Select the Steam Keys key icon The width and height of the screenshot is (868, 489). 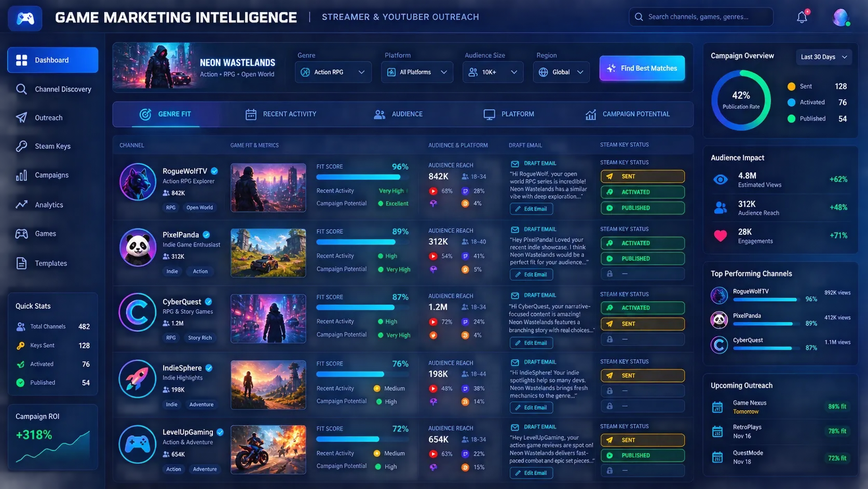(x=21, y=147)
